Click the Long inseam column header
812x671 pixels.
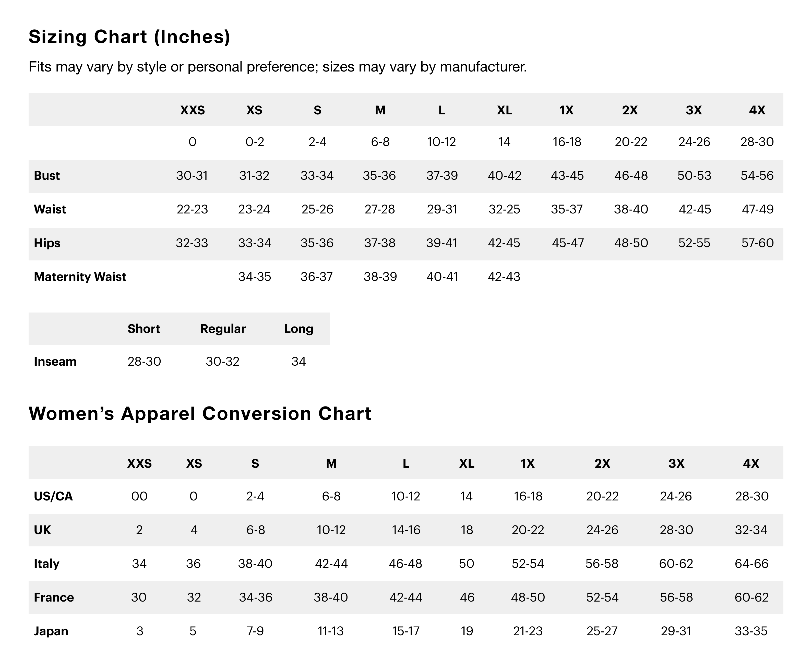pos(298,329)
